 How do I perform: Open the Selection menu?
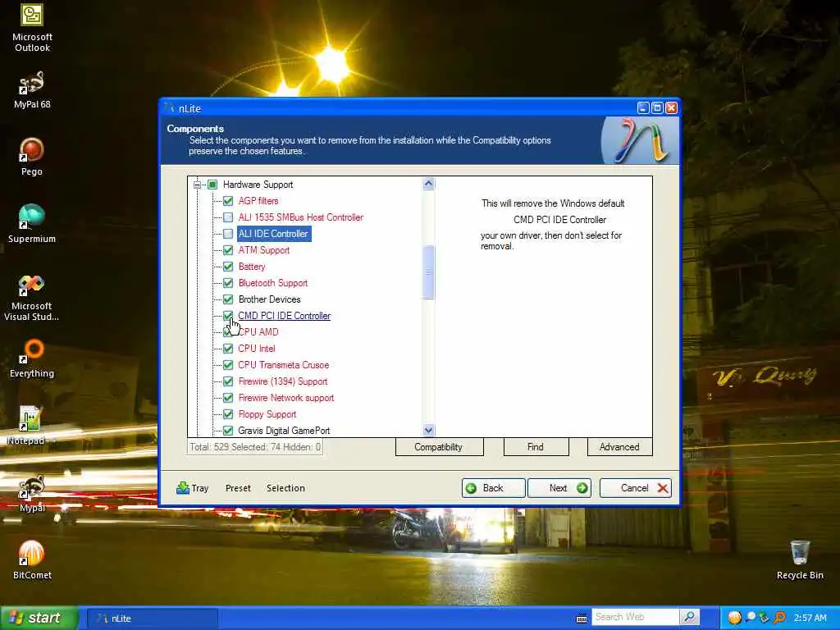pyautogui.click(x=285, y=488)
